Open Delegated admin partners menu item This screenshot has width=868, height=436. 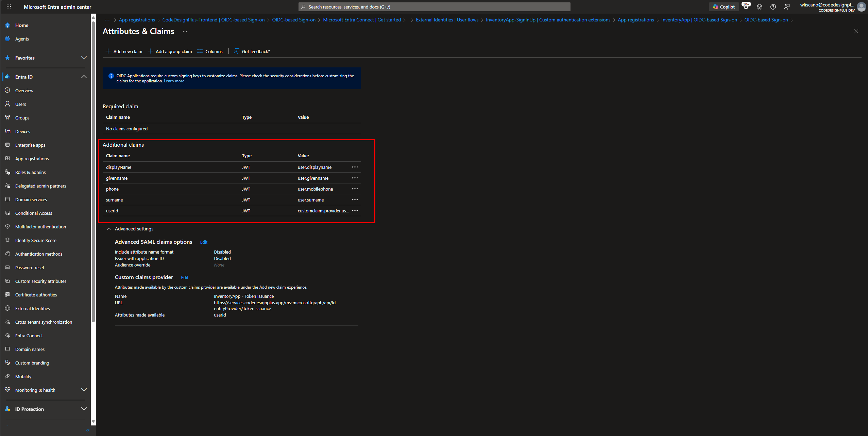[x=40, y=186]
